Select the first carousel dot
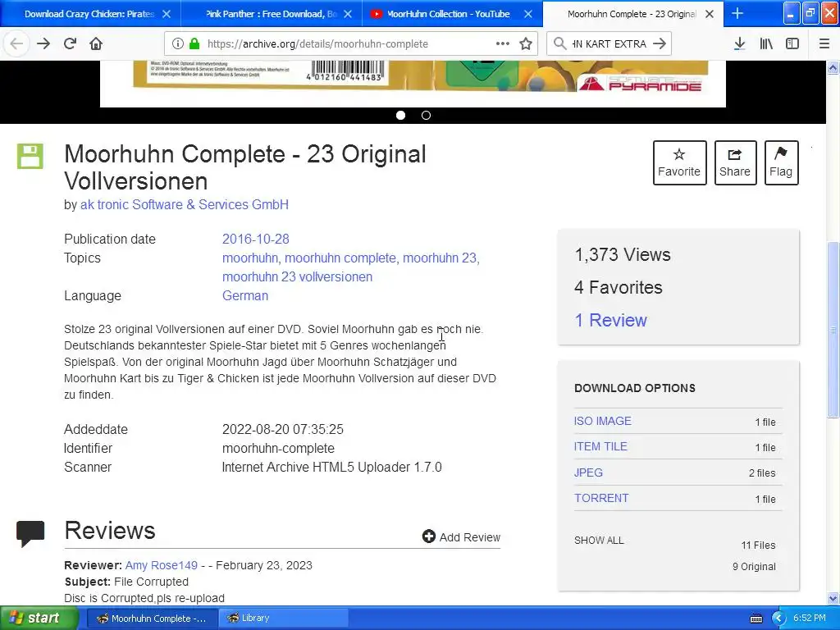The height and width of the screenshot is (630, 840). [x=400, y=115]
